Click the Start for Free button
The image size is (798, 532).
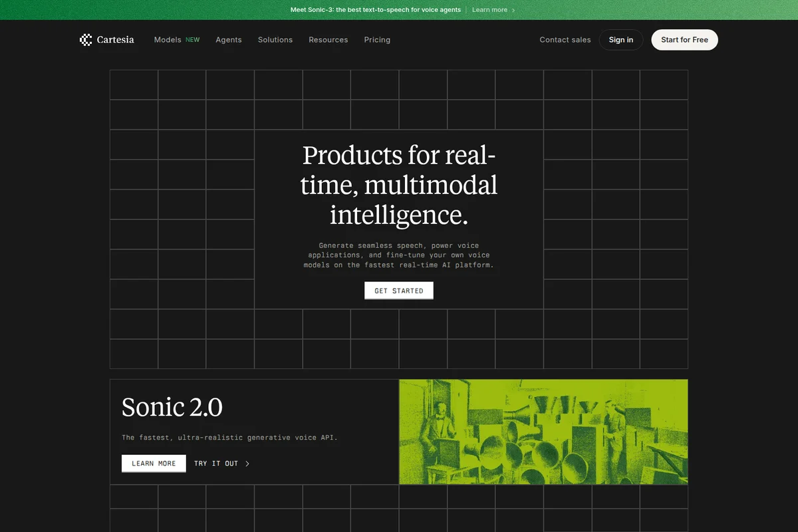tap(684, 40)
